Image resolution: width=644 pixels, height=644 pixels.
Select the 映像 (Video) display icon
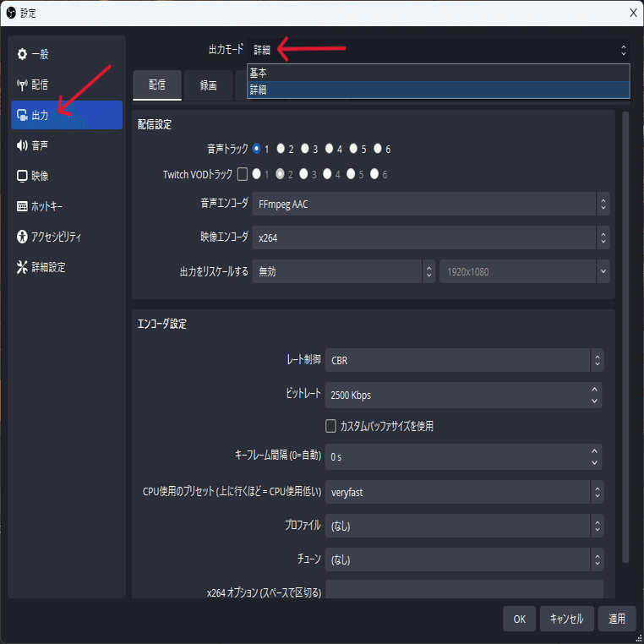click(x=22, y=176)
